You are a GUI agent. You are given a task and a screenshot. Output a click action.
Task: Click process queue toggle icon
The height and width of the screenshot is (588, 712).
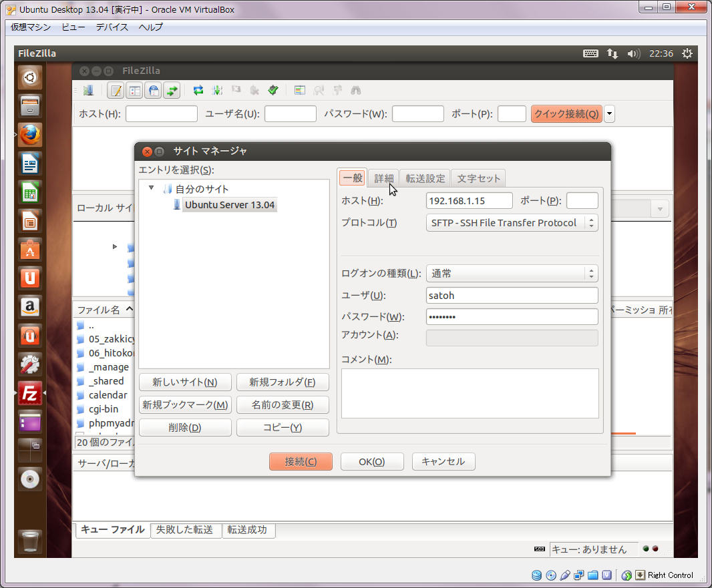(217, 90)
